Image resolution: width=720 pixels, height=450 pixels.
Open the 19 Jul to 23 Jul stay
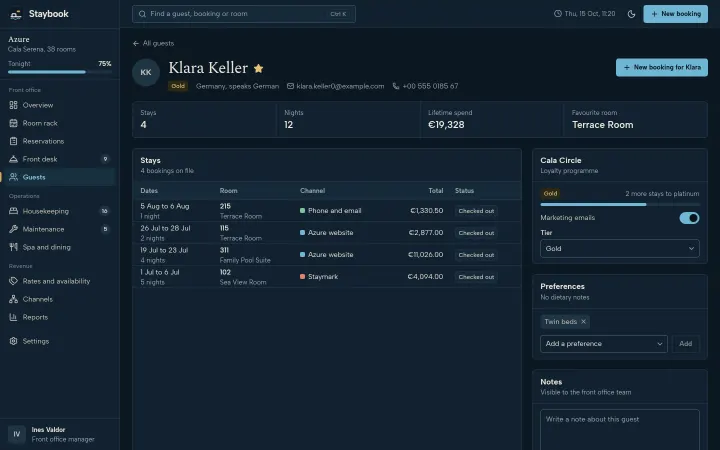coord(326,255)
